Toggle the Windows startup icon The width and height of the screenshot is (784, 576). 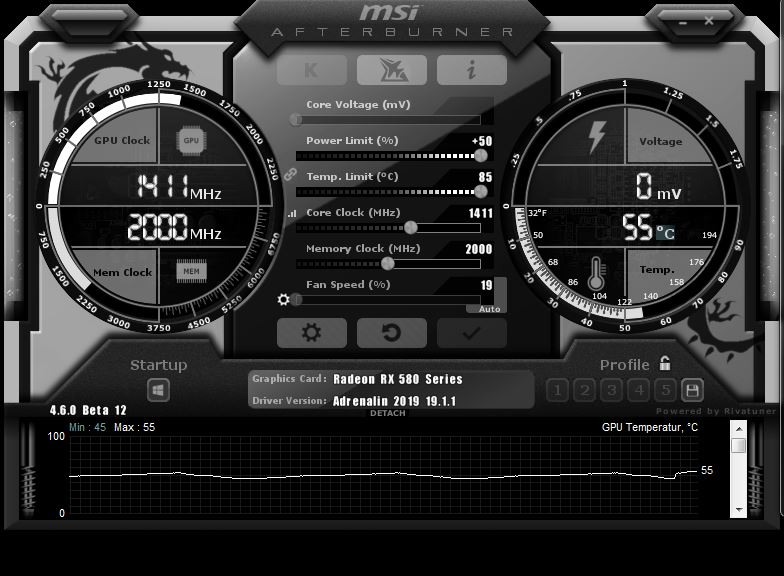(x=158, y=390)
